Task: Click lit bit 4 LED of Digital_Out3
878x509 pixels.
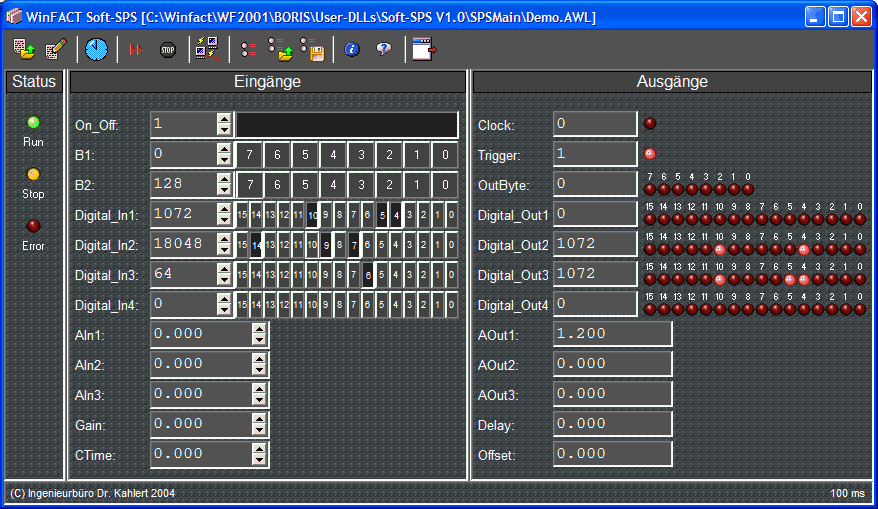Action: point(804,279)
